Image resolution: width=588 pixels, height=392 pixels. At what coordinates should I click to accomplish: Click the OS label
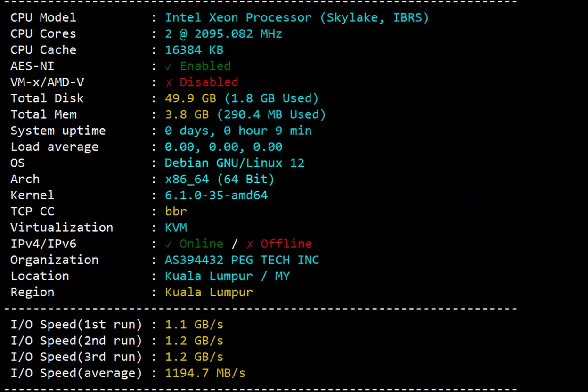tap(18, 163)
